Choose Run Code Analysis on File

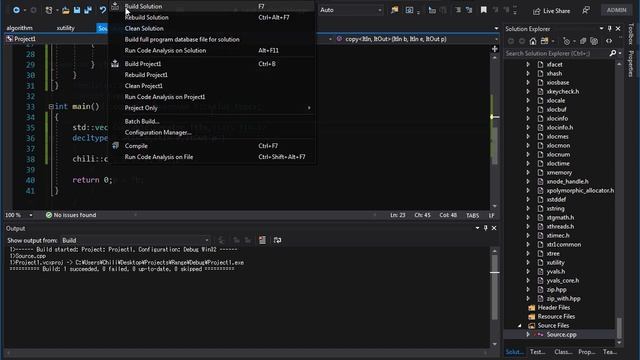click(212, 157)
